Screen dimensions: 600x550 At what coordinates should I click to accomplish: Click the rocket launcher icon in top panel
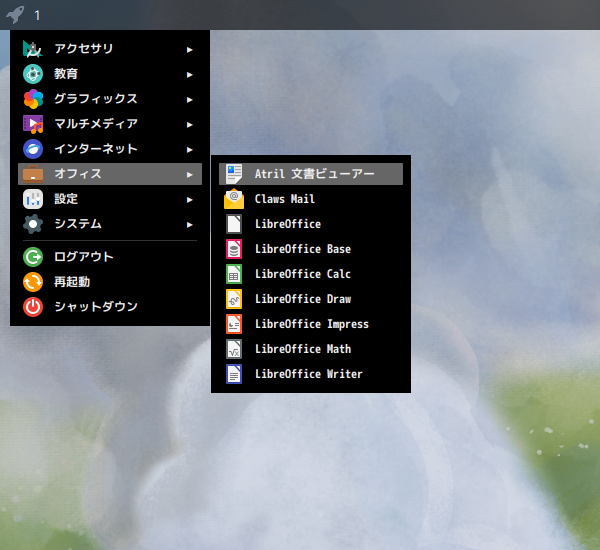pos(15,15)
